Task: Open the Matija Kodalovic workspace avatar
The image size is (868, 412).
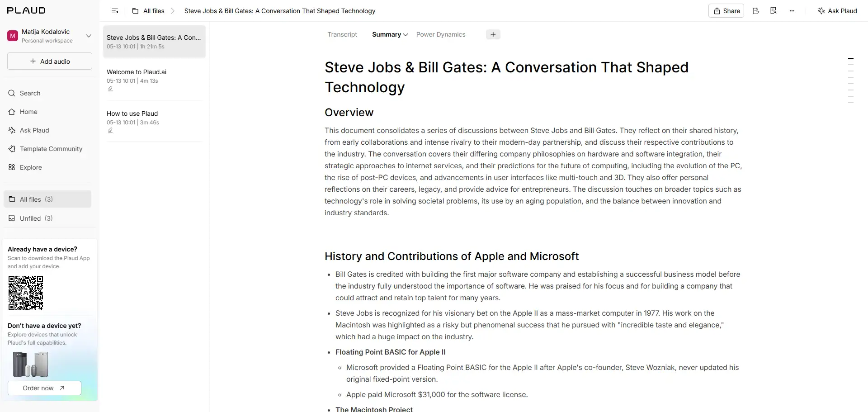Action: pyautogui.click(x=13, y=36)
